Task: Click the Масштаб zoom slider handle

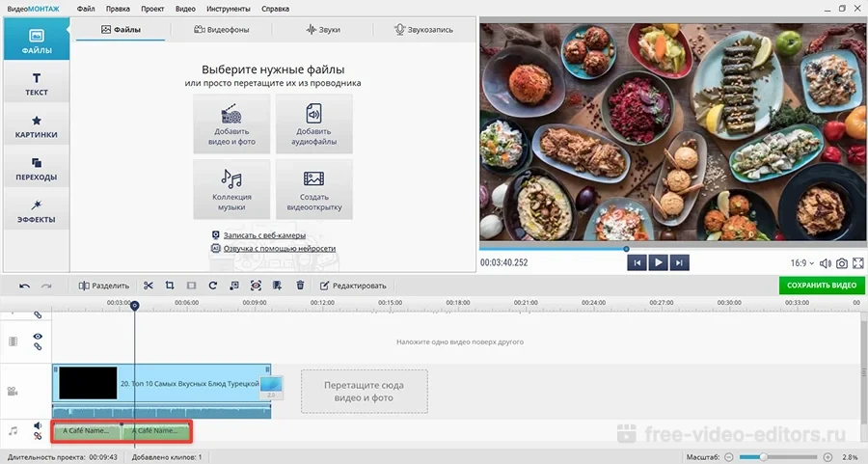Action: (765, 456)
